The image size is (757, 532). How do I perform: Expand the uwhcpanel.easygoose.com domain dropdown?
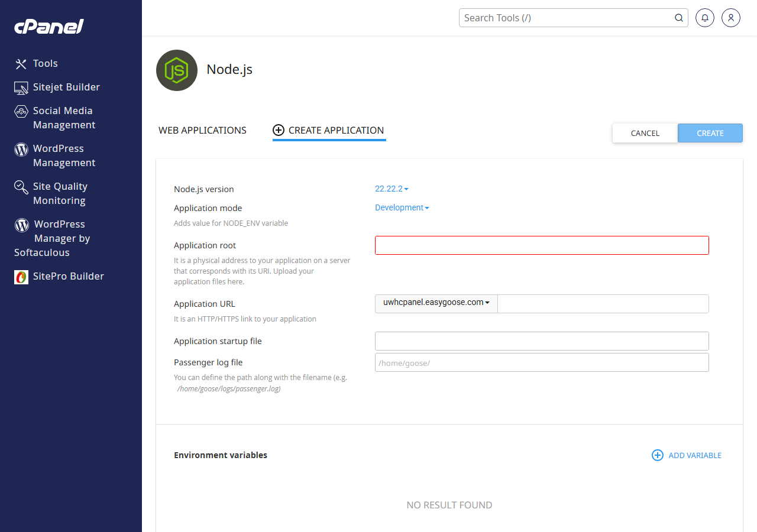pyautogui.click(x=436, y=303)
